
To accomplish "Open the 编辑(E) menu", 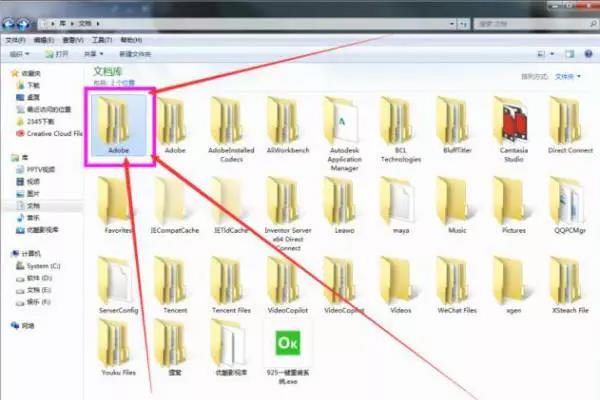I will (44, 40).
